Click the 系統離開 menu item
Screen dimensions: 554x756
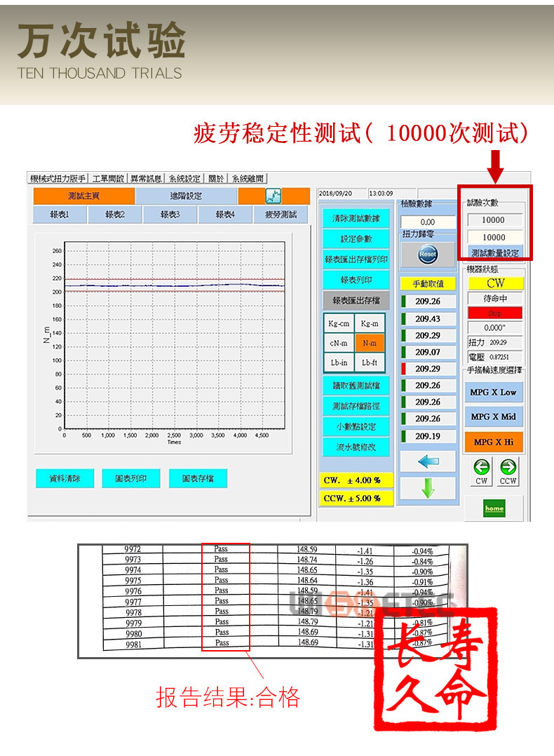(x=248, y=179)
